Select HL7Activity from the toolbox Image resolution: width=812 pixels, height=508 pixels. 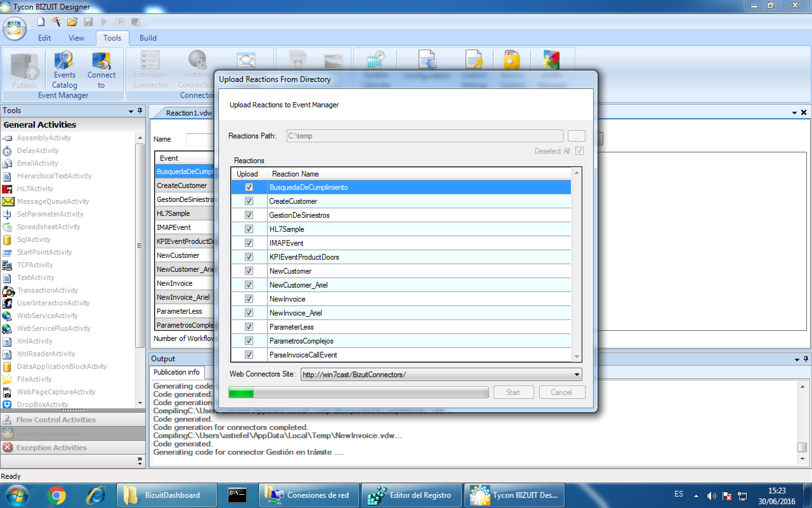point(35,189)
